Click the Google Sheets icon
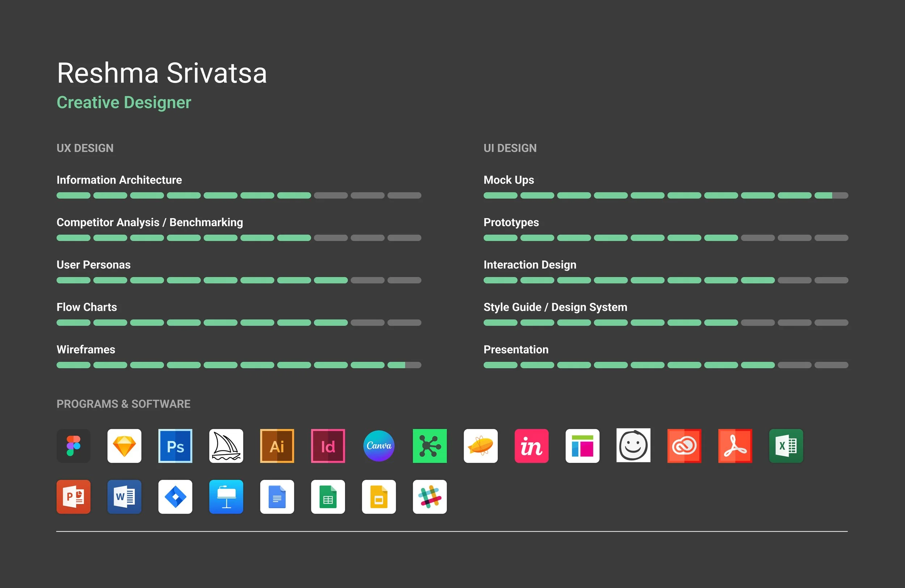This screenshot has height=588, width=905. tap(328, 497)
